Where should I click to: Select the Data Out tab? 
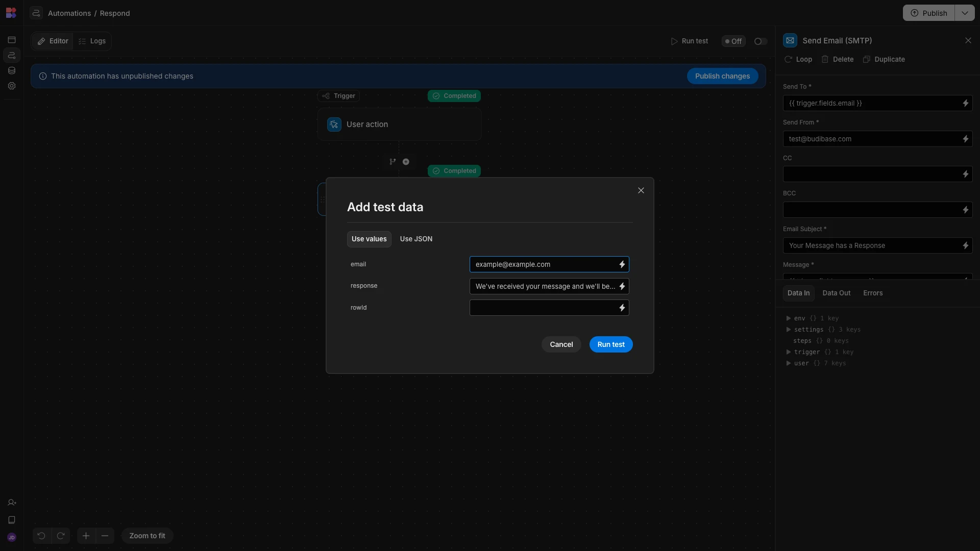point(837,293)
